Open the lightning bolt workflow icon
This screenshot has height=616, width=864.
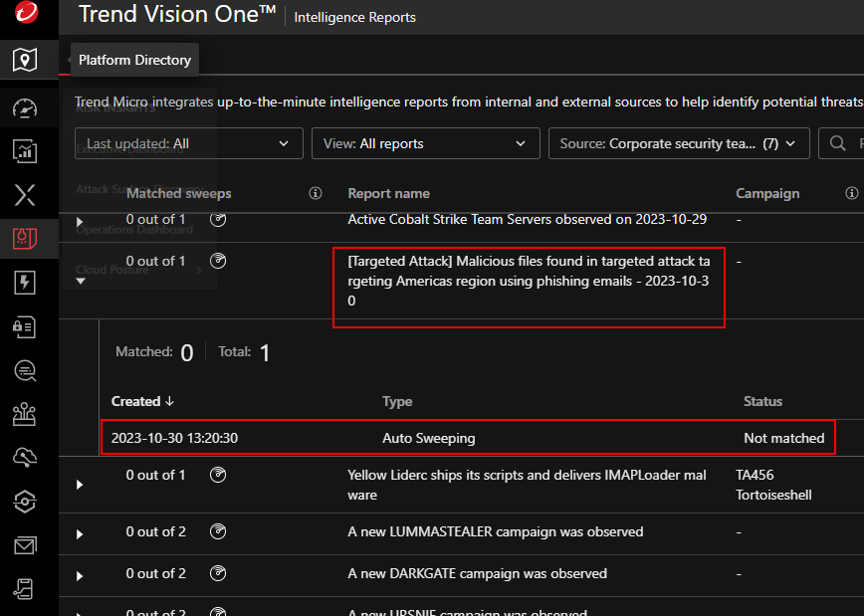(x=25, y=283)
